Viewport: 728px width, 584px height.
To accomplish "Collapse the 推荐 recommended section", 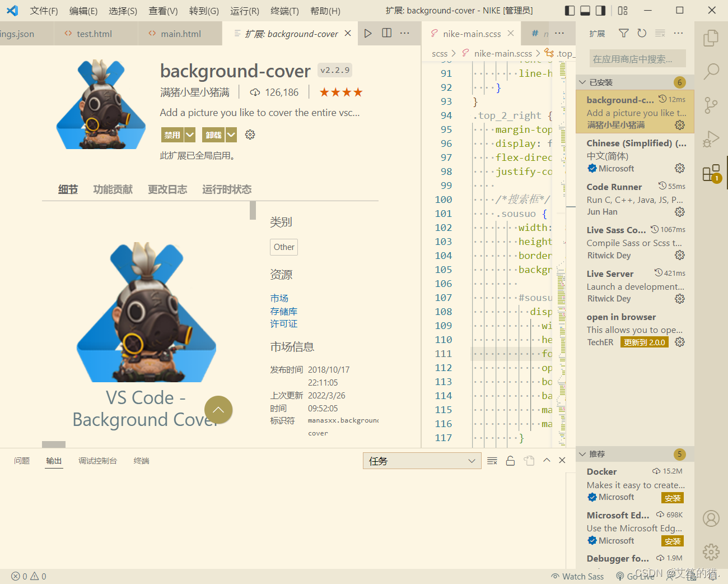I will pos(635,454).
